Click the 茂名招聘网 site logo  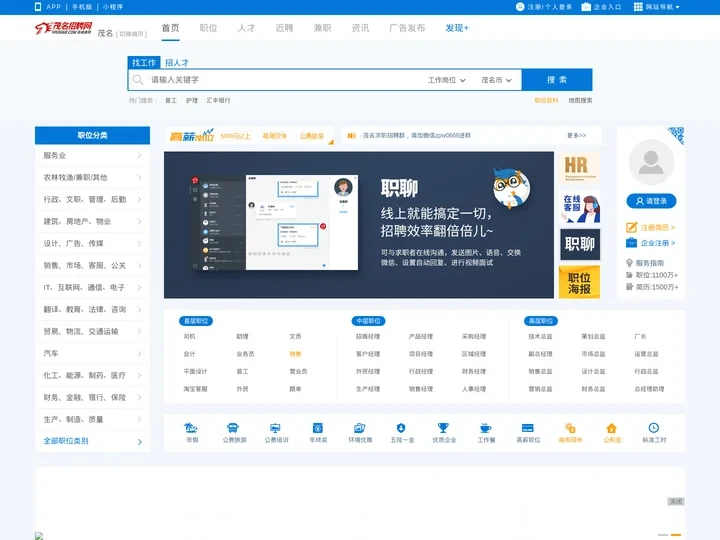[x=64, y=28]
